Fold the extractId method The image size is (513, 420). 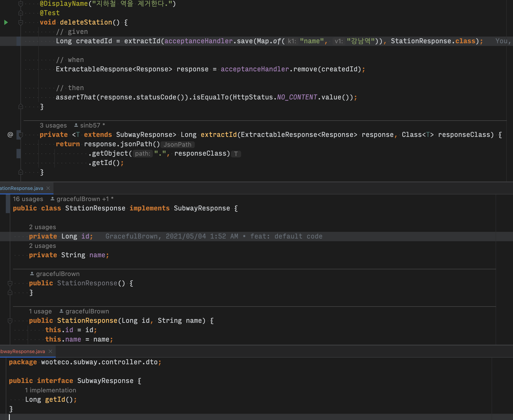21,135
